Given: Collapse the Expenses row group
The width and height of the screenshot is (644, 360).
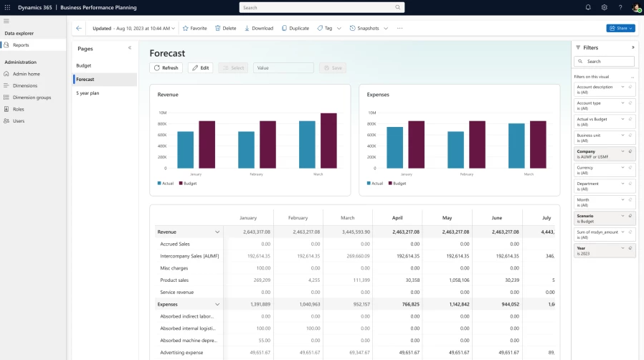Looking at the screenshot, I should click(217, 305).
